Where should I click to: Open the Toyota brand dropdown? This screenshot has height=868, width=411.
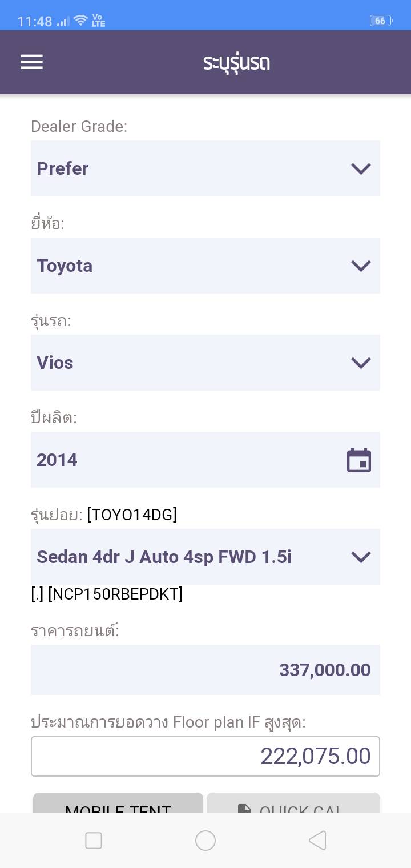(x=205, y=266)
